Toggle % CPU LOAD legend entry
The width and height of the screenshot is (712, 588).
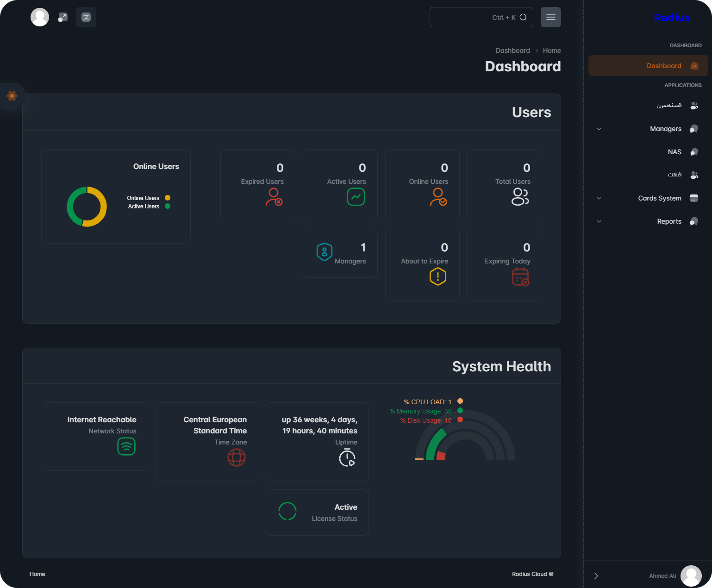pos(433,401)
